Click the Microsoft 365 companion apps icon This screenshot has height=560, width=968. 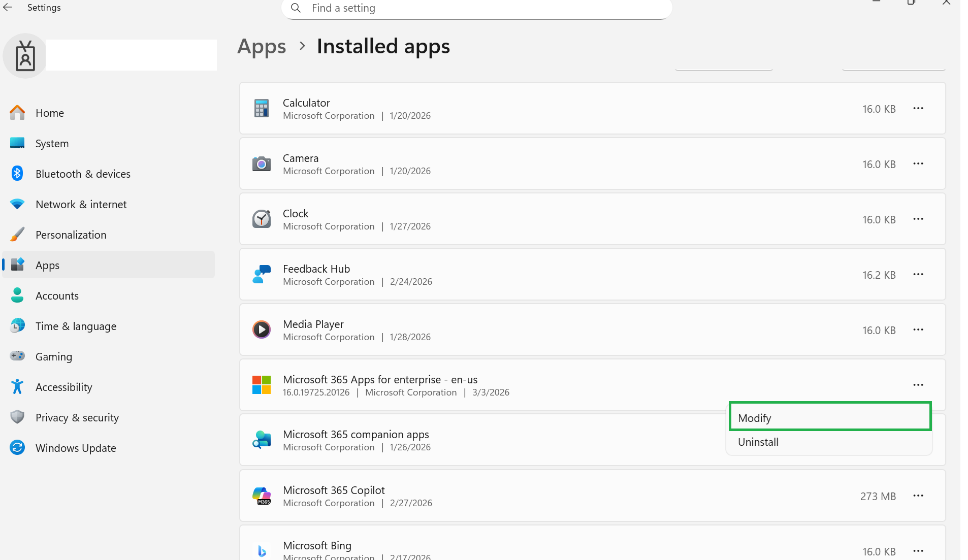[262, 440]
